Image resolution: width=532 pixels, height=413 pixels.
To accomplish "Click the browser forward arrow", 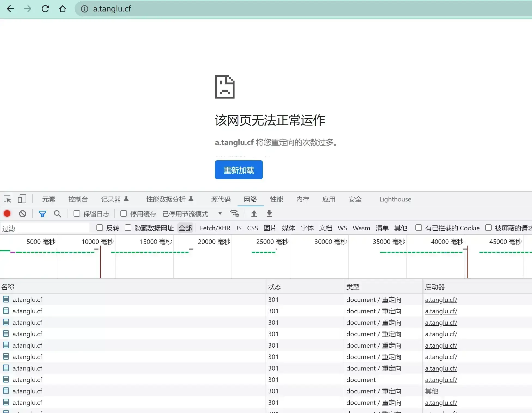I will click(x=28, y=9).
